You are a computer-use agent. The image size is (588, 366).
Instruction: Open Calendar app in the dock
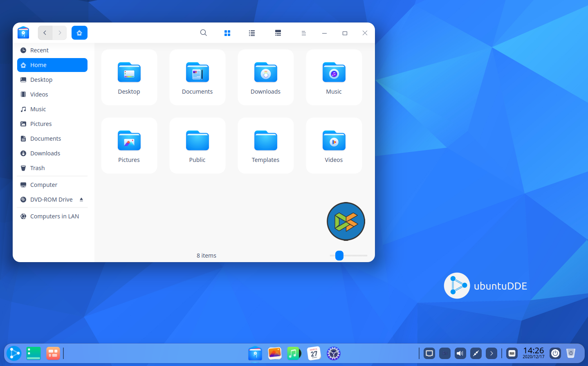tap(314, 353)
